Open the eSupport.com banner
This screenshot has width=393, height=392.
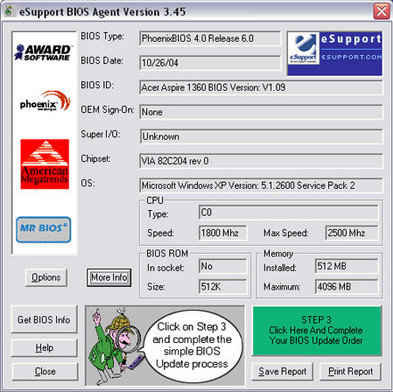pos(334,53)
